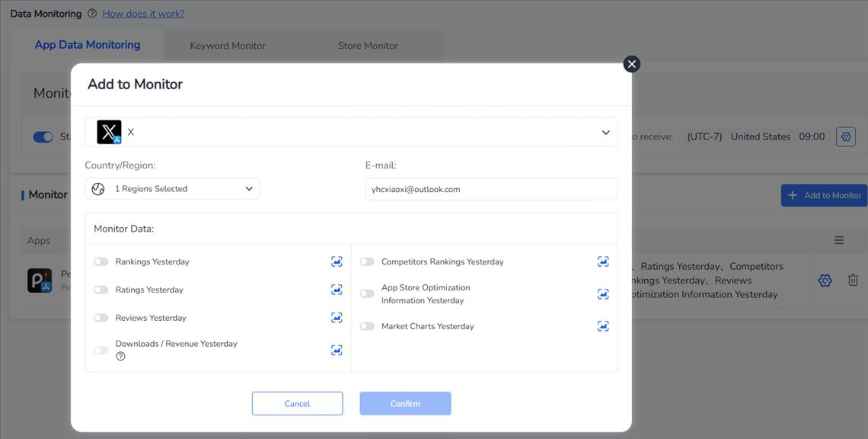Click the Monitor Data: heading
This screenshot has height=439, width=868.
(x=124, y=229)
